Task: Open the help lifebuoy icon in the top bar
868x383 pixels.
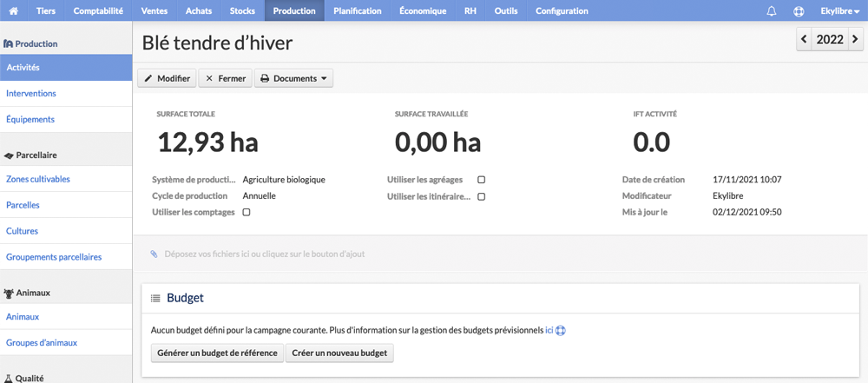Action: (799, 11)
